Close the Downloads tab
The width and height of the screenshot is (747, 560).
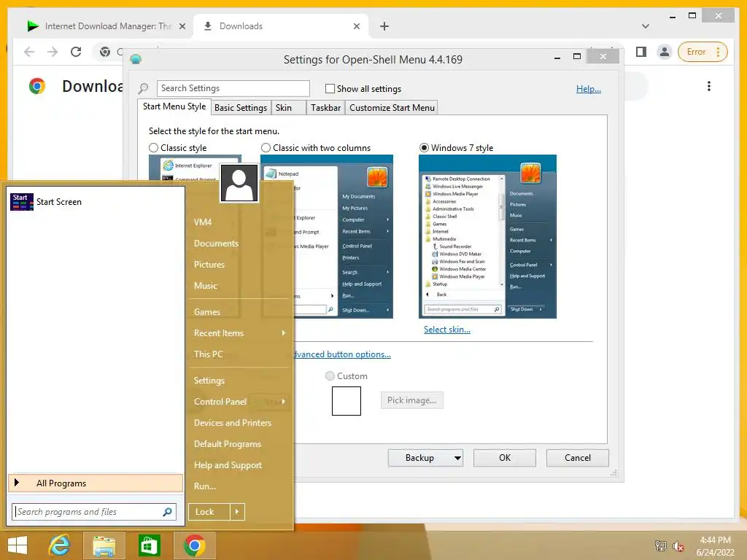point(356,26)
